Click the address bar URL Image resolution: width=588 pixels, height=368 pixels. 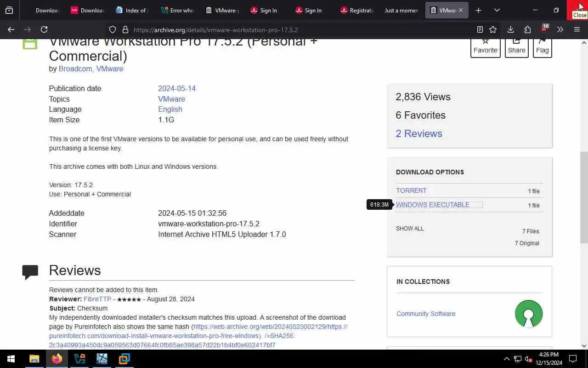pos(215,30)
